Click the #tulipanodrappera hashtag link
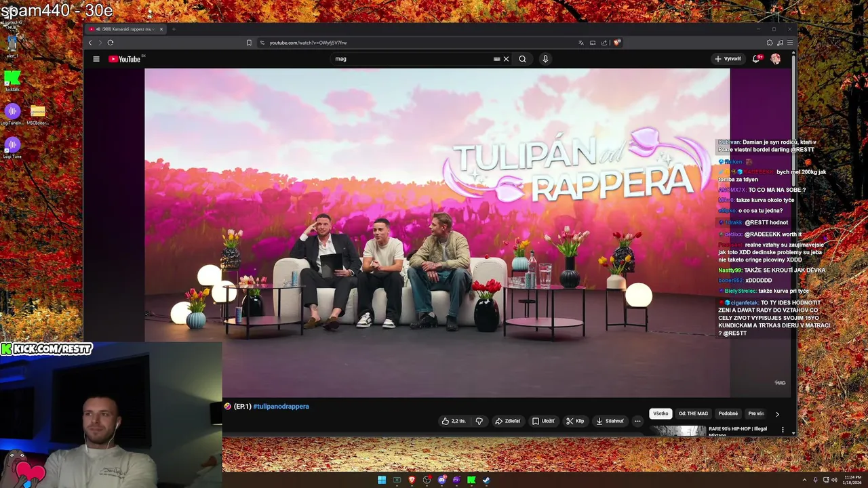868x488 pixels. click(x=281, y=407)
